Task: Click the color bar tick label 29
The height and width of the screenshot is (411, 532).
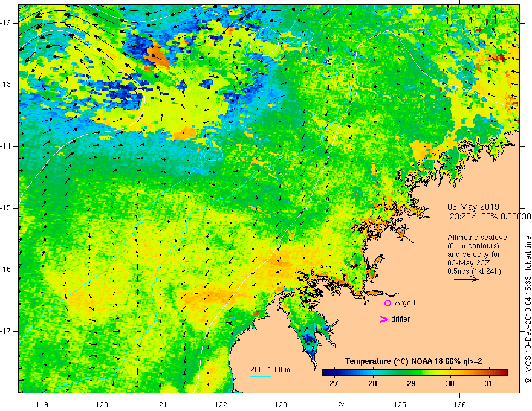Action: [x=411, y=384]
